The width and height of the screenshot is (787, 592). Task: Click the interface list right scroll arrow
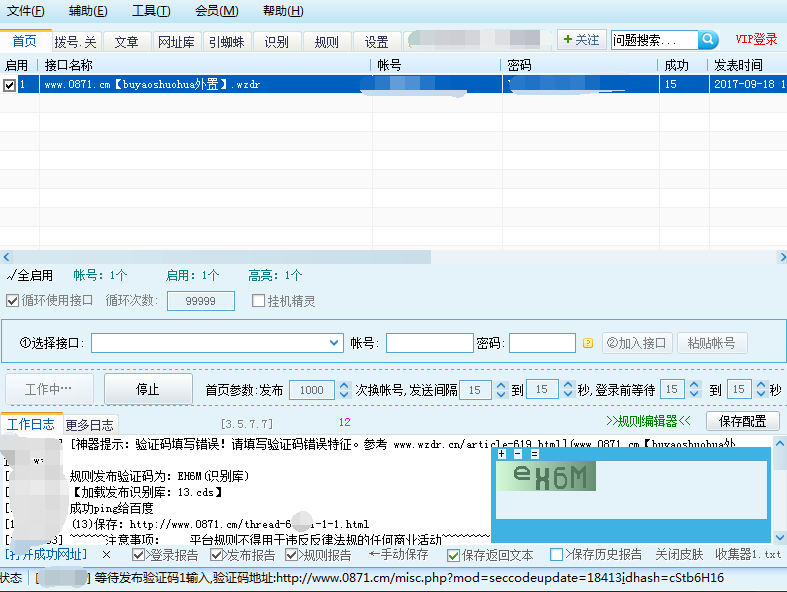pyautogui.click(x=782, y=257)
